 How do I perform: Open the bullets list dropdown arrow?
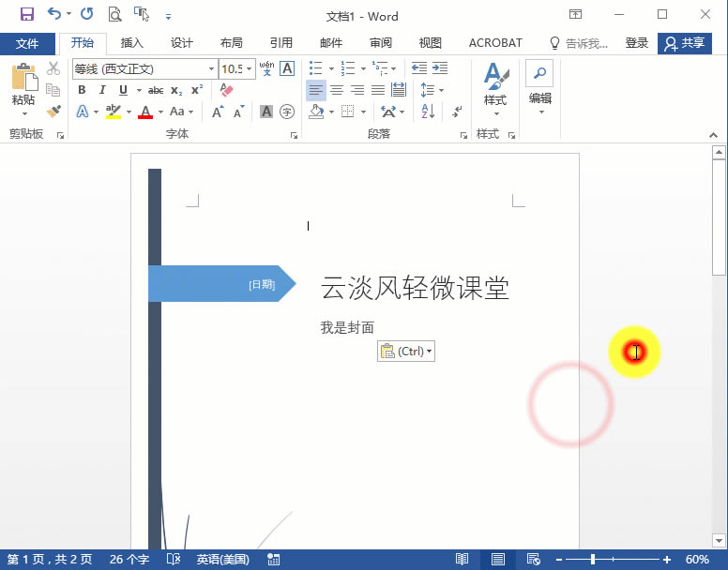pyautogui.click(x=331, y=68)
